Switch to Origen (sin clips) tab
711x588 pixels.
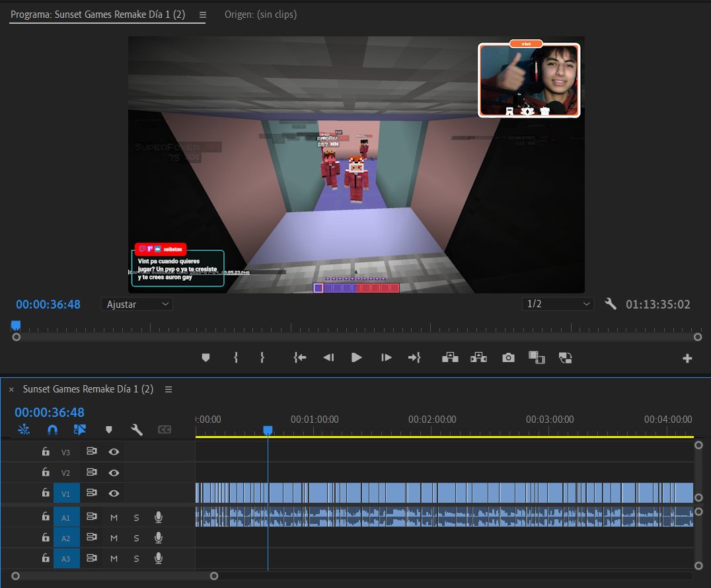pos(260,15)
